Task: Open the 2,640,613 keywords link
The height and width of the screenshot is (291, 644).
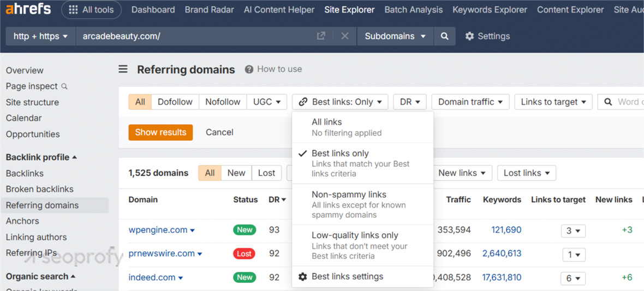Action: [x=502, y=254]
